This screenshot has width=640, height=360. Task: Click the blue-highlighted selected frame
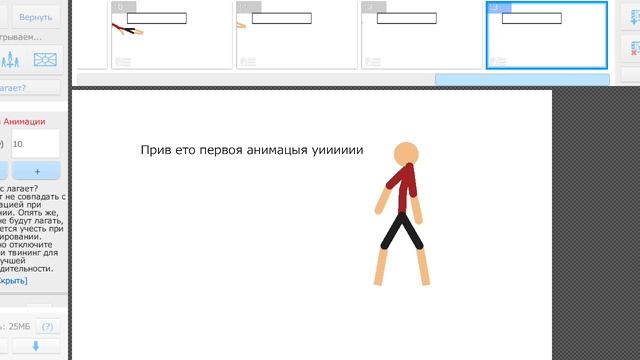pyautogui.click(x=547, y=35)
